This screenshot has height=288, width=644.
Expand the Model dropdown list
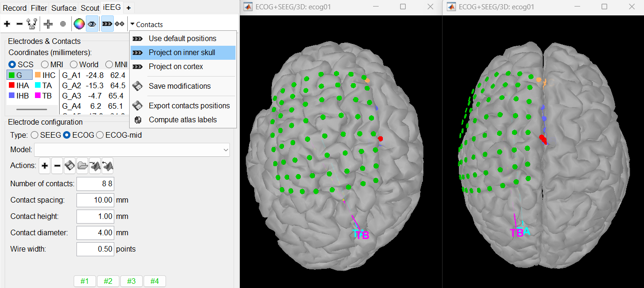(x=226, y=150)
